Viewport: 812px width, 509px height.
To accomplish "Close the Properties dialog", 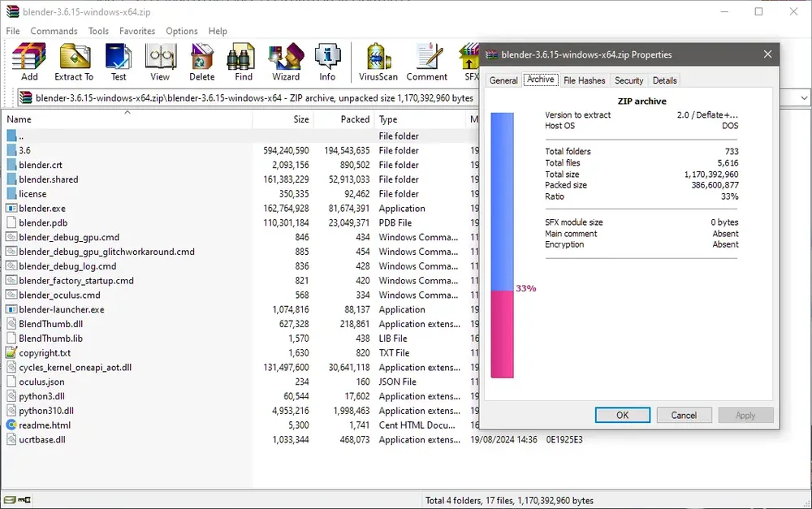I will pos(767,54).
